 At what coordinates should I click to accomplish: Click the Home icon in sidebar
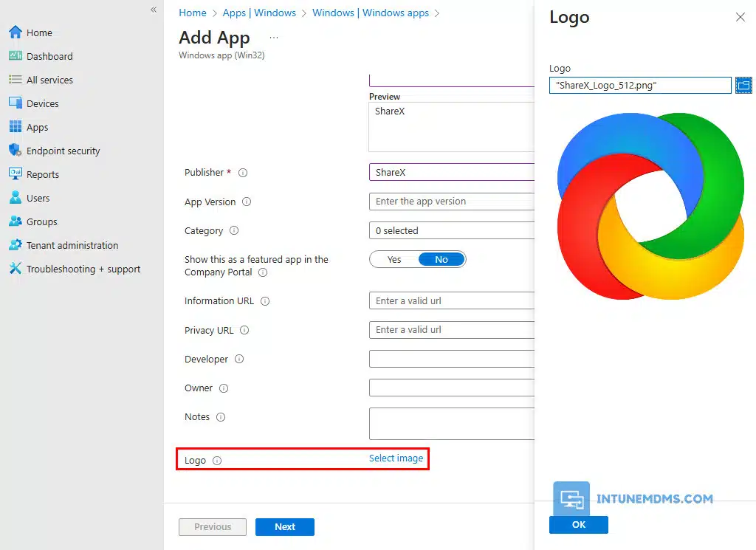pos(15,32)
